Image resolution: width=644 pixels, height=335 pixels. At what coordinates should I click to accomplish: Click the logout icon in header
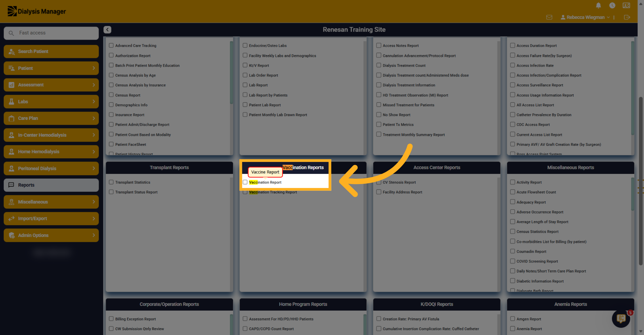click(627, 17)
